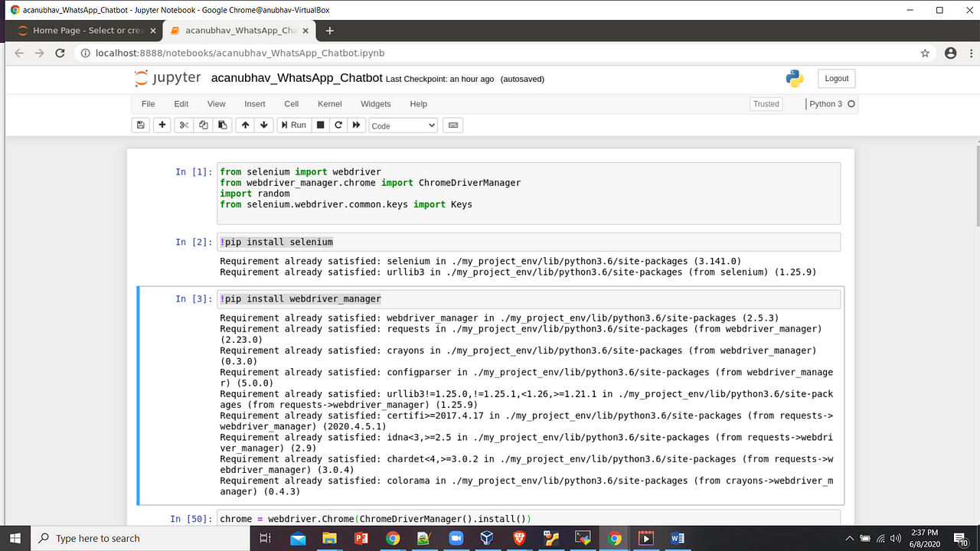Close the acanubhav_WhatsApp_Chatbot browser tab
The image size is (980, 551).
(306, 31)
